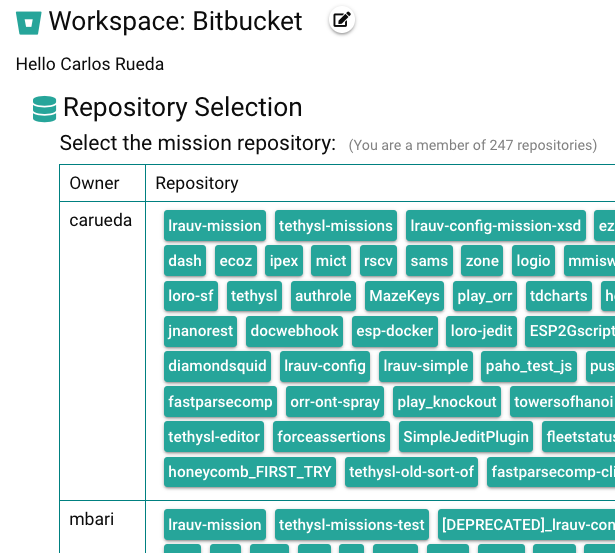Select mbari's tethysl-missions-test repository
615x553 pixels.
coord(352,524)
